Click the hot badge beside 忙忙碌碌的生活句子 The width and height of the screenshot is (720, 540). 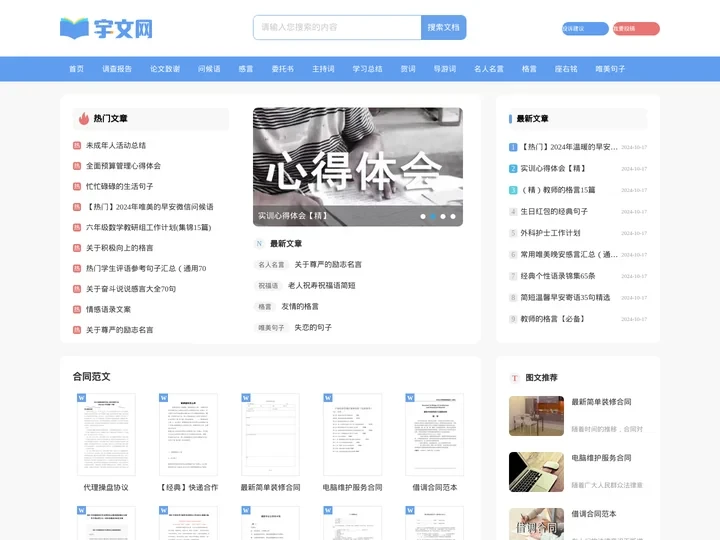click(77, 186)
